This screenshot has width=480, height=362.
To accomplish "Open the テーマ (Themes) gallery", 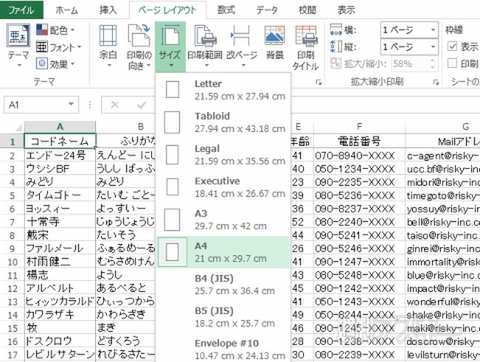I will click(18, 46).
